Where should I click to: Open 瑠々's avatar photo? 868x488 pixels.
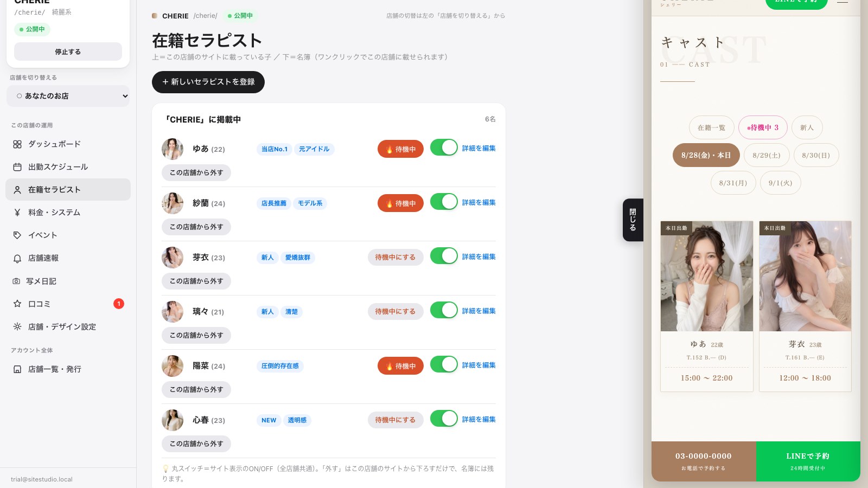pyautogui.click(x=173, y=312)
